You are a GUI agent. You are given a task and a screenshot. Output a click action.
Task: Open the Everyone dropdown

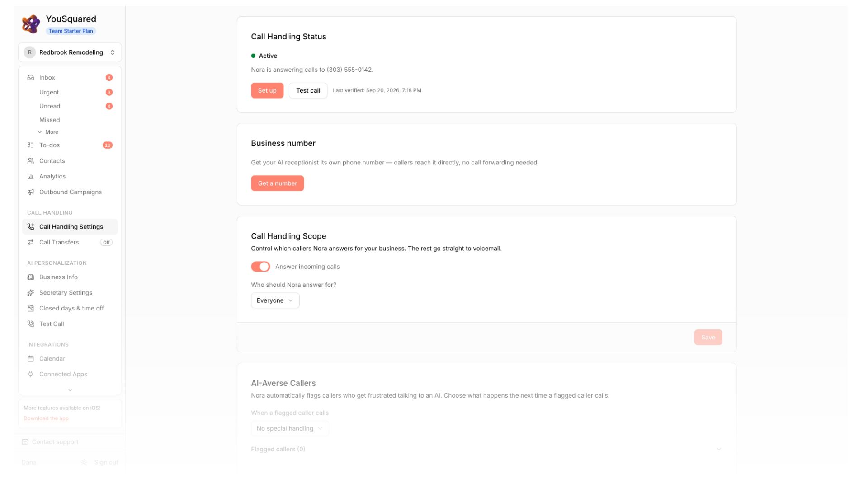click(275, 300)
